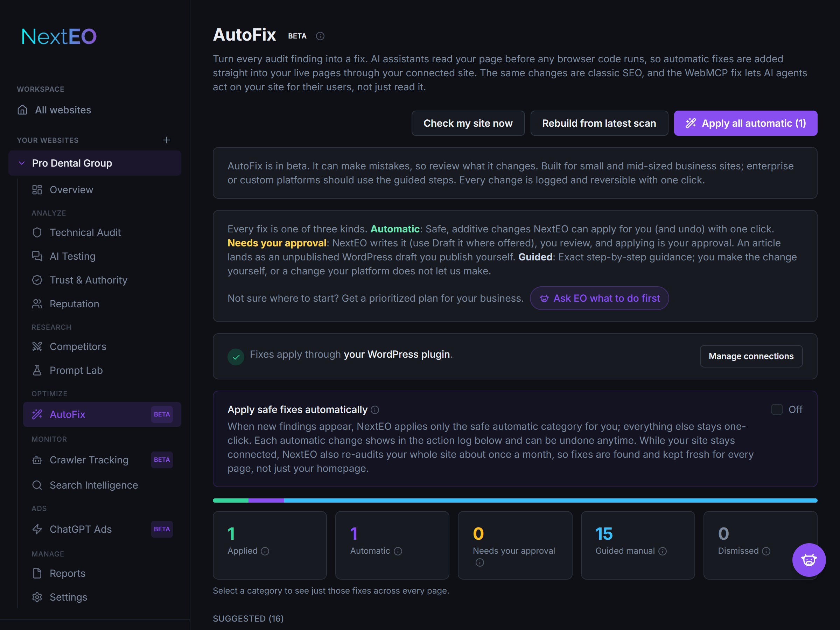The height and width of the screenshot is (630, 840).
Task: Click the Technical Audit shield icon
Action: (37, 232)
